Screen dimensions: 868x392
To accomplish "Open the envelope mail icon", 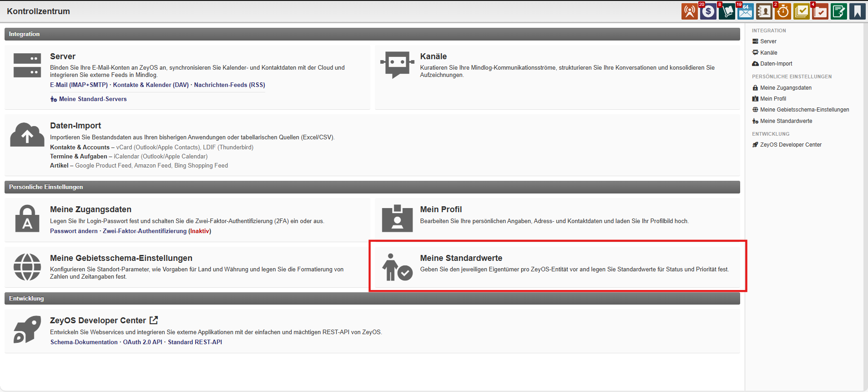I will coord(745,11).
